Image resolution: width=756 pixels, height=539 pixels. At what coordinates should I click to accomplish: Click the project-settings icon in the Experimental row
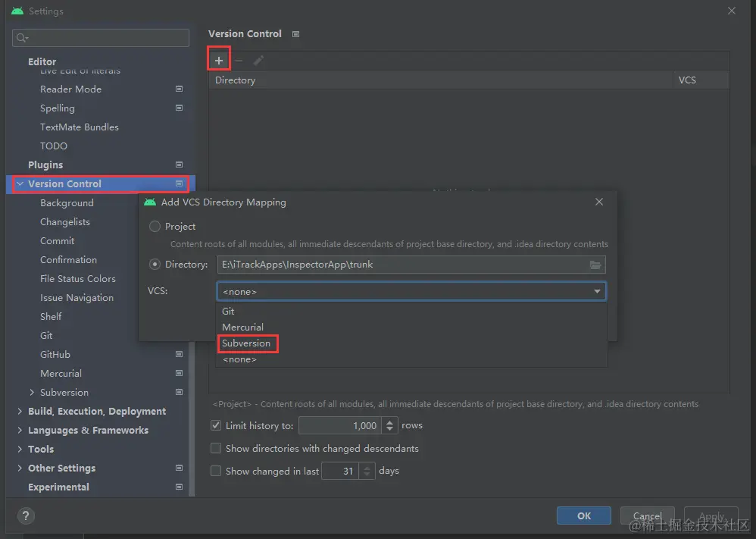tap(180, 487)
